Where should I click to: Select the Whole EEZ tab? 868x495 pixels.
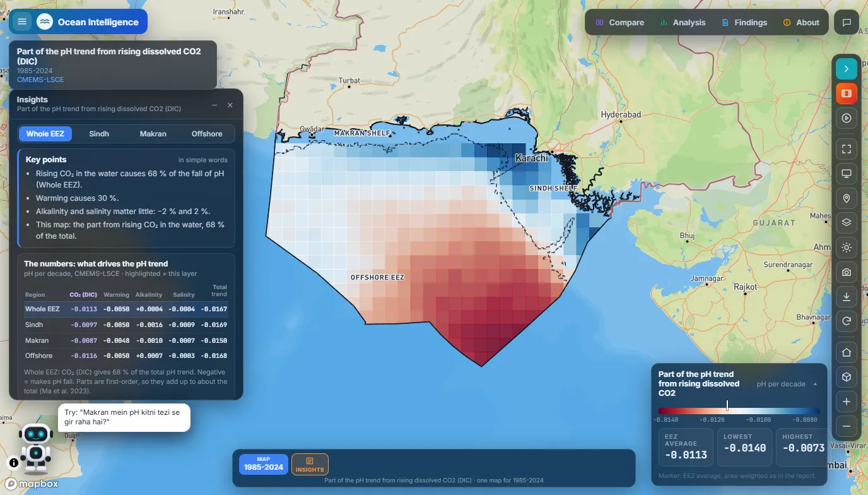(45, 134)
